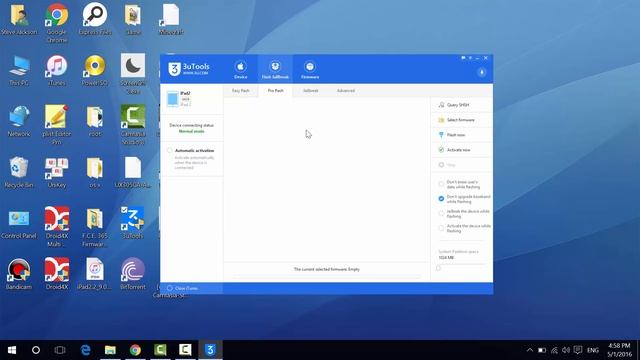Select Power ISO desktop icon
This screenshot has width=640, height=360.
(95, 70)
